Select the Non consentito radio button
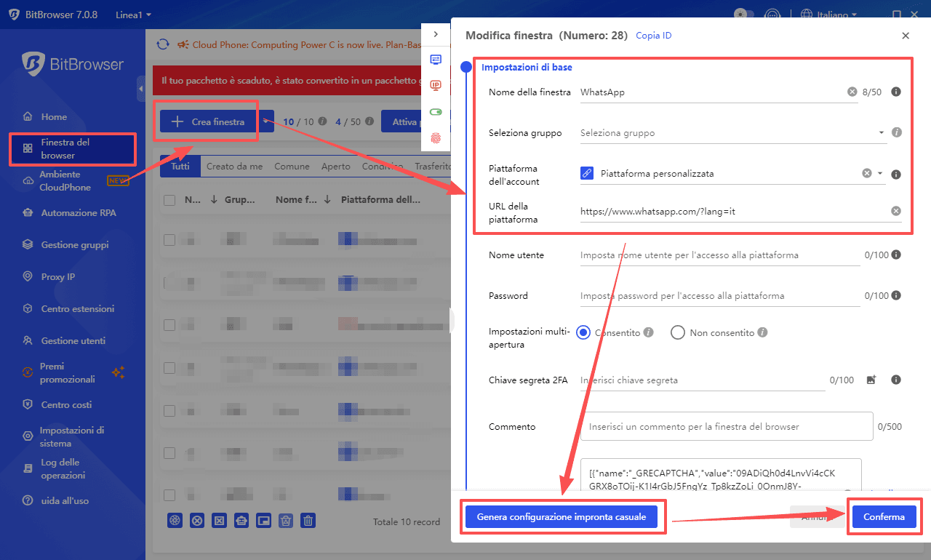The image size is (931, 560). [678, 332]
